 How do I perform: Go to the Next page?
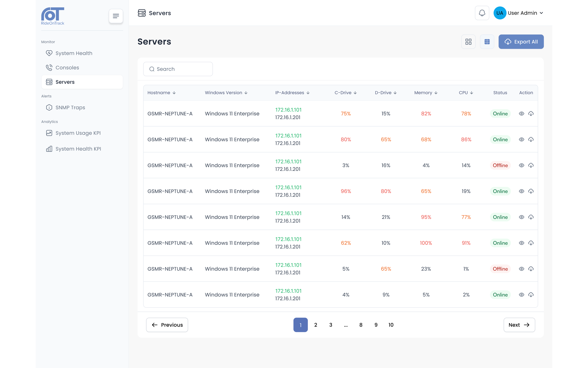pyautogui.click(x=519, y=325)
